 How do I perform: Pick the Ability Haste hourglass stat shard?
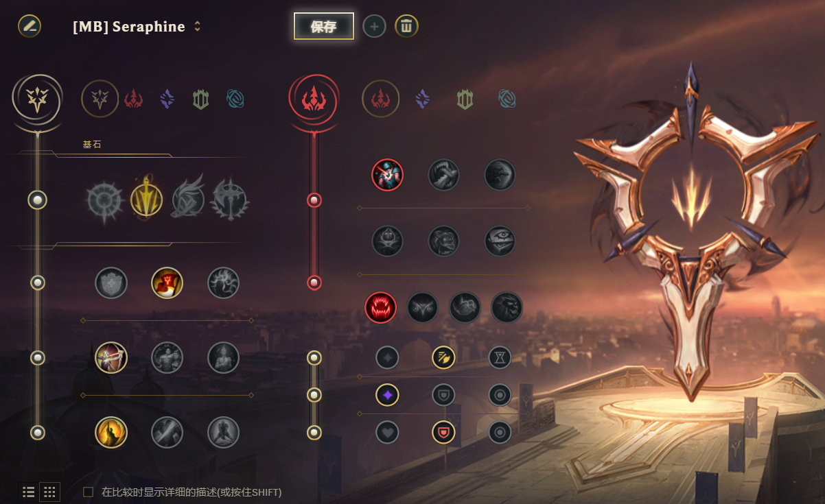pyautogui.click(x=500, y=357)
